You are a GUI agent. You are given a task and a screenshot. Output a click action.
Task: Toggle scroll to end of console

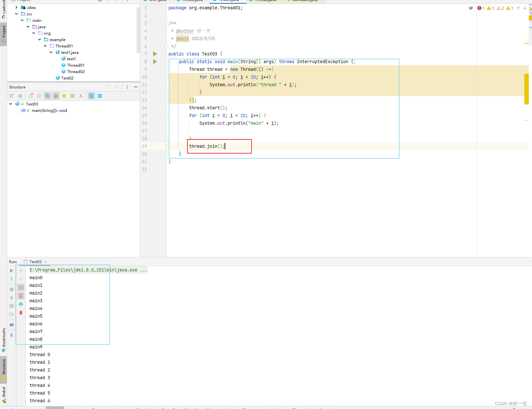[x=21, y=296]
